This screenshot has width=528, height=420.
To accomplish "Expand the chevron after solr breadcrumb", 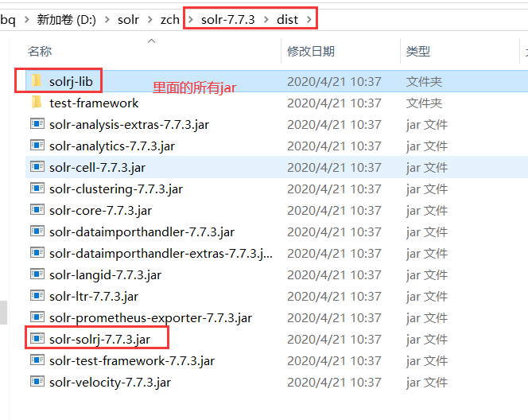I will pos(149,20).
